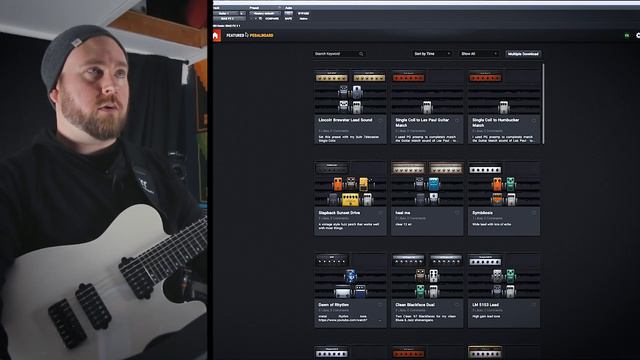
Task: Click teal pedal in LM 5153 Lead card
Action: coord(511,276)
